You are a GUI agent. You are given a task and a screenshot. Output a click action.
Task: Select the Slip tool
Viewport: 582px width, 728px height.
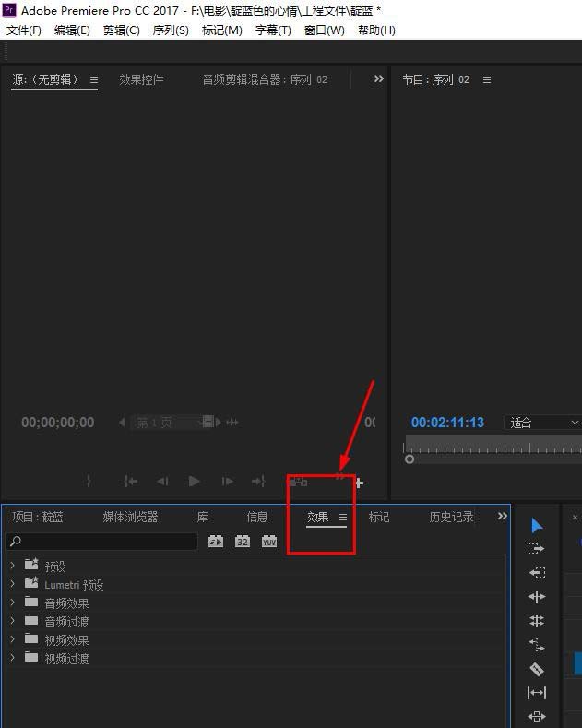(537, 693)
